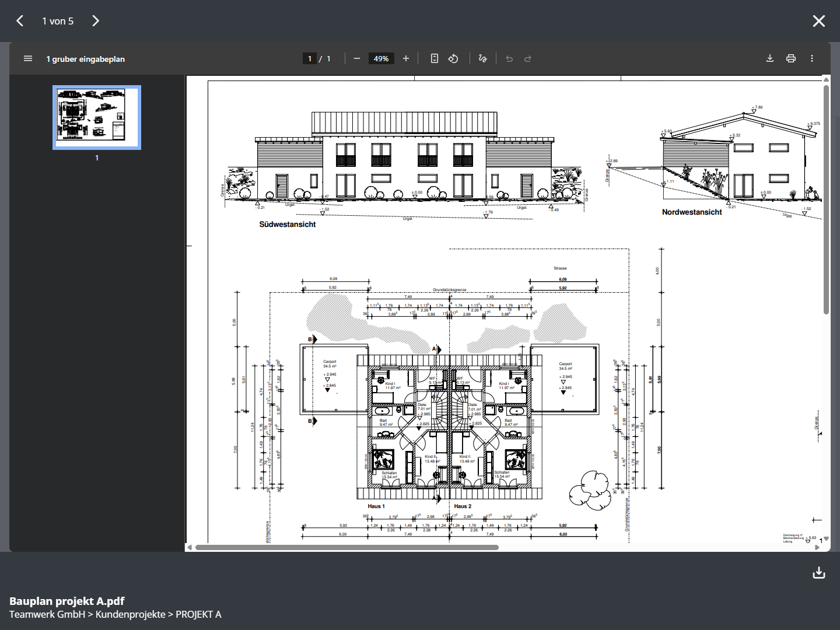Print the PDF document

pyautogui.click(x=791, y=58)
